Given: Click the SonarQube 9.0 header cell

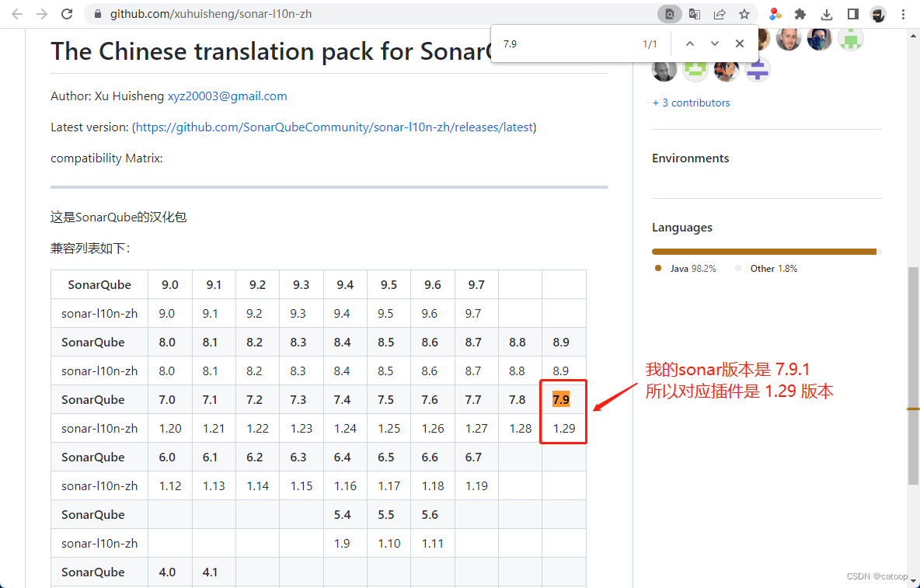Looking at the screenshot, I should coord(170,285).
